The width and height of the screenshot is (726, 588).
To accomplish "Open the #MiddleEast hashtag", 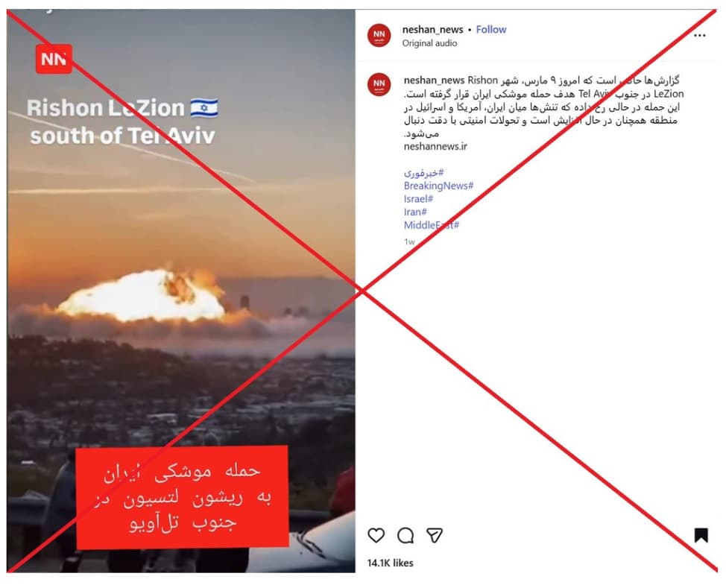I will tap(431, 225).
